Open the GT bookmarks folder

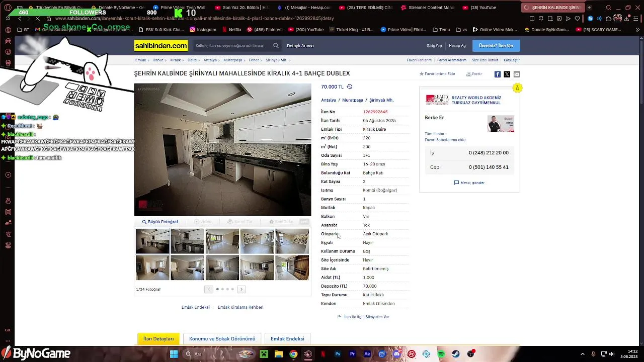click(23, 30)
